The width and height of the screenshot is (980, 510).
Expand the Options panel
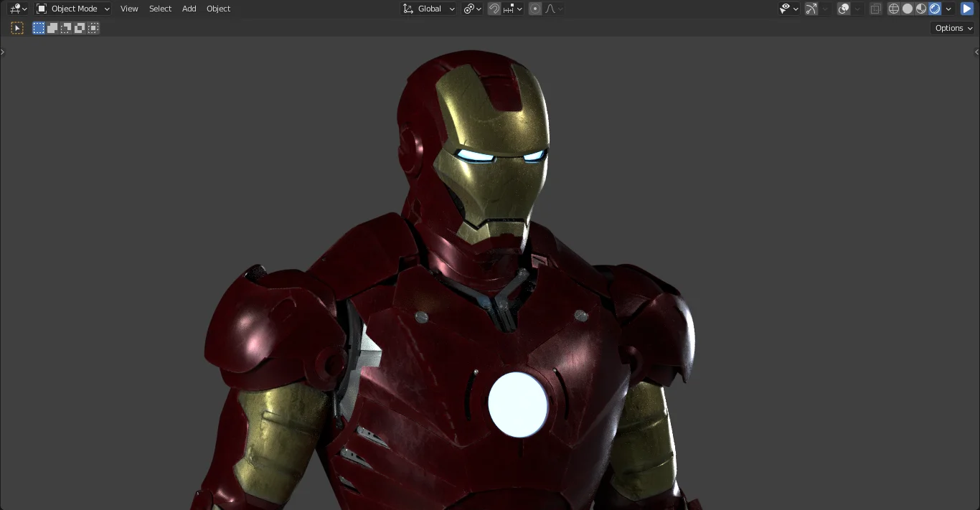click(951, 28)
